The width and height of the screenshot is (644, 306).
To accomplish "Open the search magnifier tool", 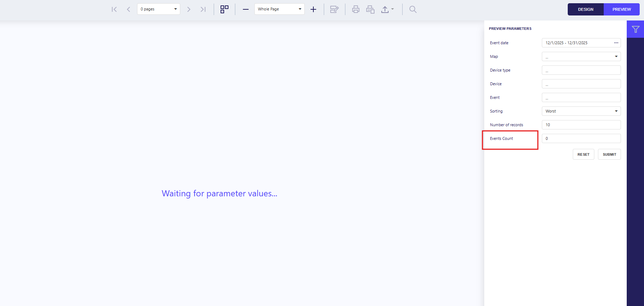I will (x=413, y=9).
